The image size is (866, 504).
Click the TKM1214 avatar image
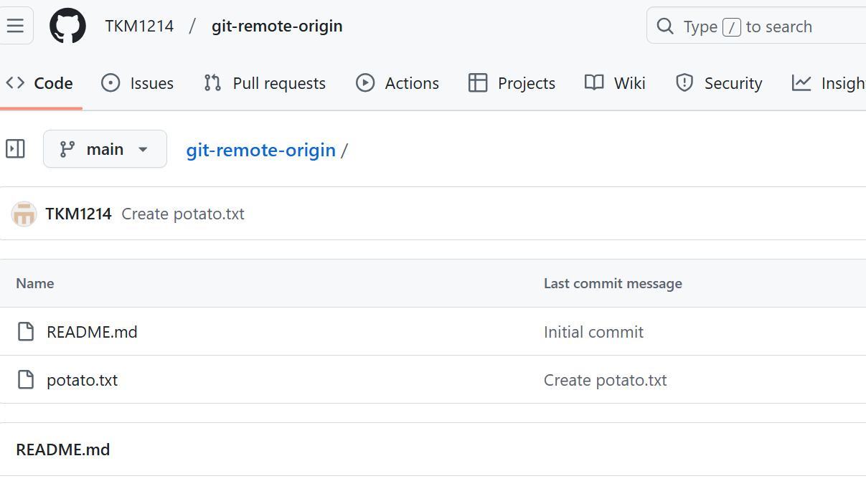[24, 214]
